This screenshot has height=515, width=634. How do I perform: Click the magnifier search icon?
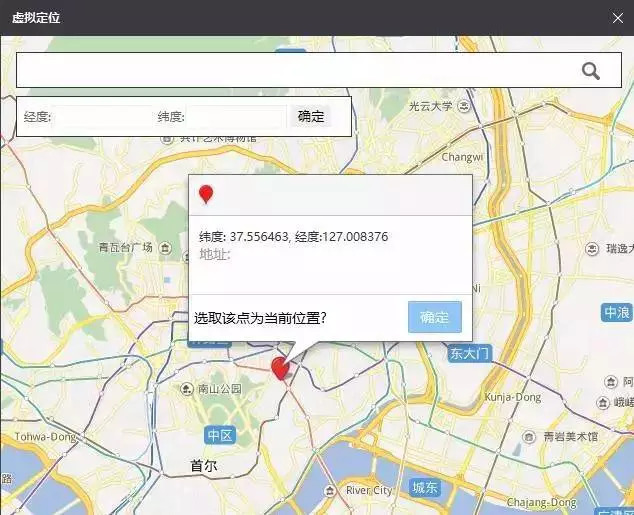(590, 71)
